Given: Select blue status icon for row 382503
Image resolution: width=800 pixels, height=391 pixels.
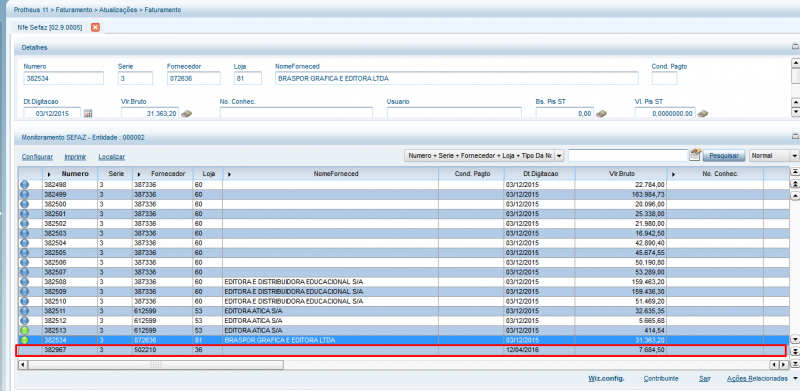Looking at the screenshot, I should tap(24, 233).
